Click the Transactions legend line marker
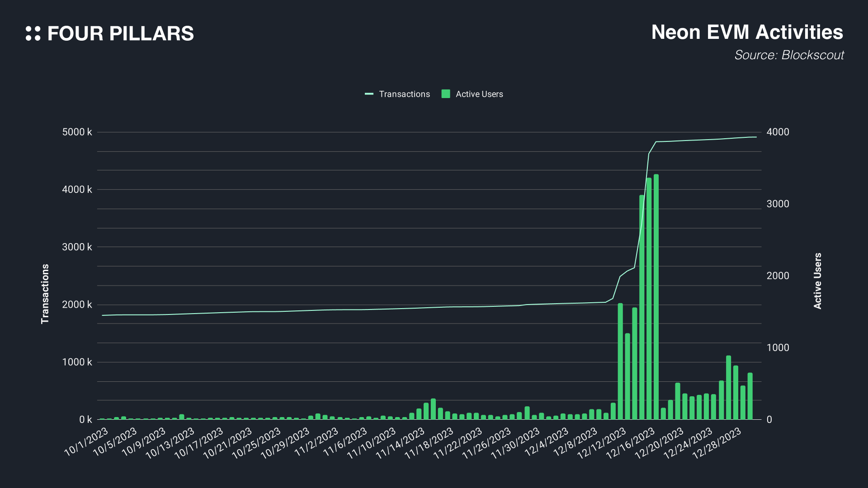The image size is (868, 488). point(369,94)
